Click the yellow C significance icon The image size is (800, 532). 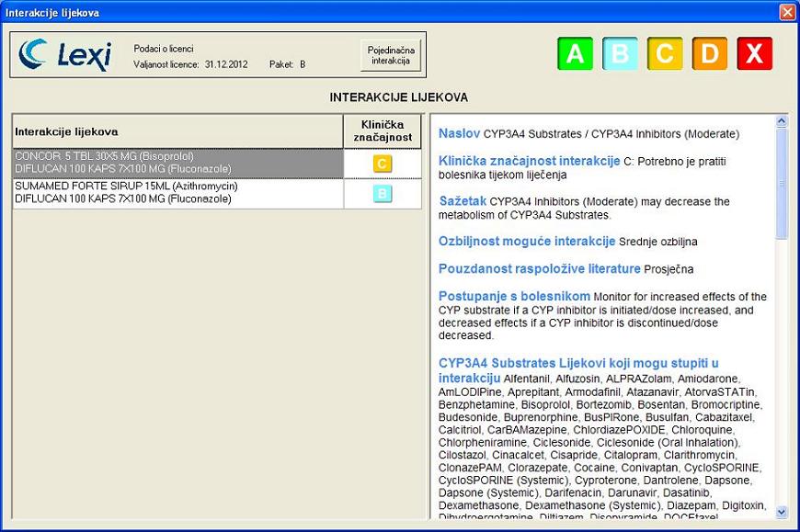[665, 53]
